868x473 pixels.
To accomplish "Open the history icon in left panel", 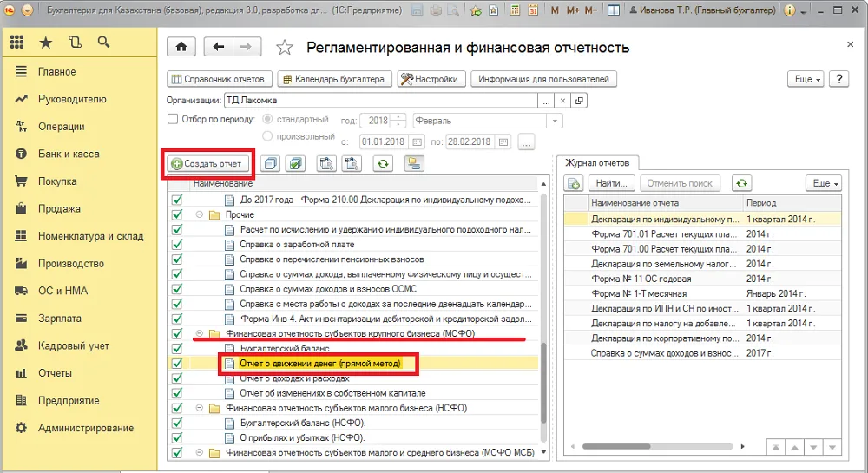I will click(x=75, y=42).
